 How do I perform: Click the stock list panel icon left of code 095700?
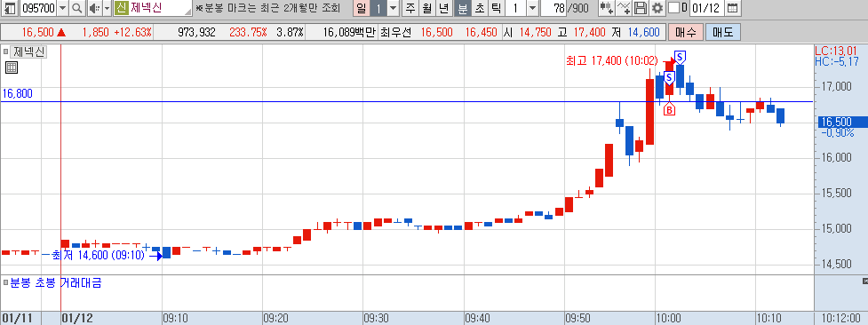[10, 8]
